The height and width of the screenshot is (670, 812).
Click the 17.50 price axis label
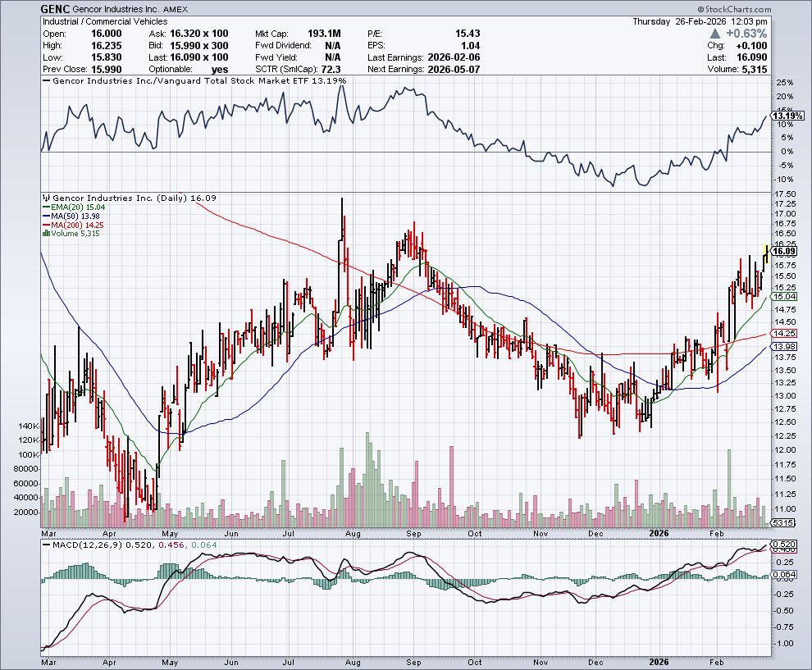786,194
